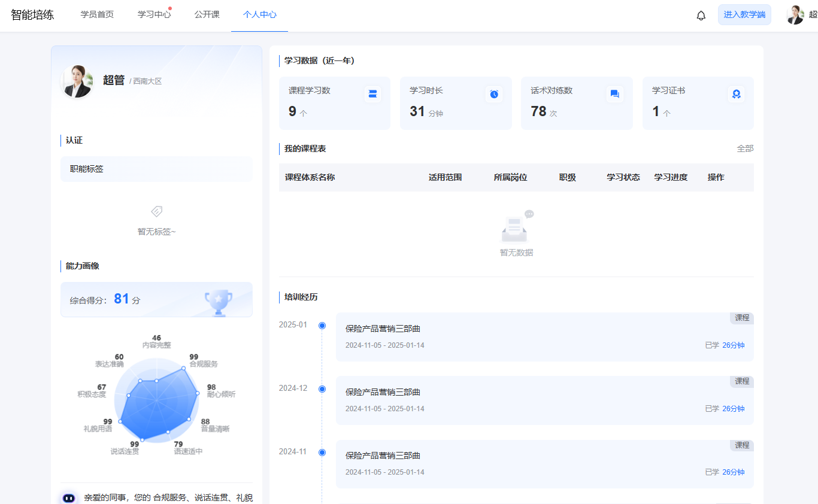Click the 2025-01 timeline marker dot
Screen dimensions: 818x504
(322, 326)
